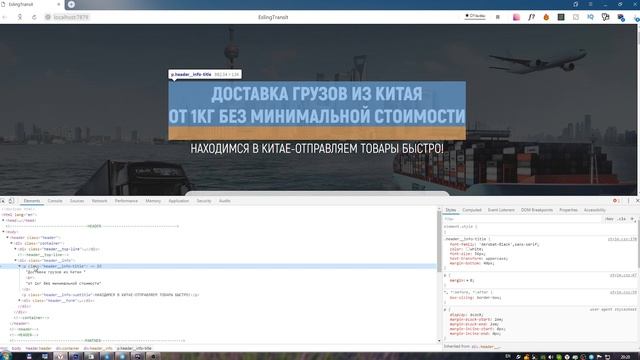Expand the div header__top-line node
The height and width of the screenshot is (360, 640).
point(16,249)
